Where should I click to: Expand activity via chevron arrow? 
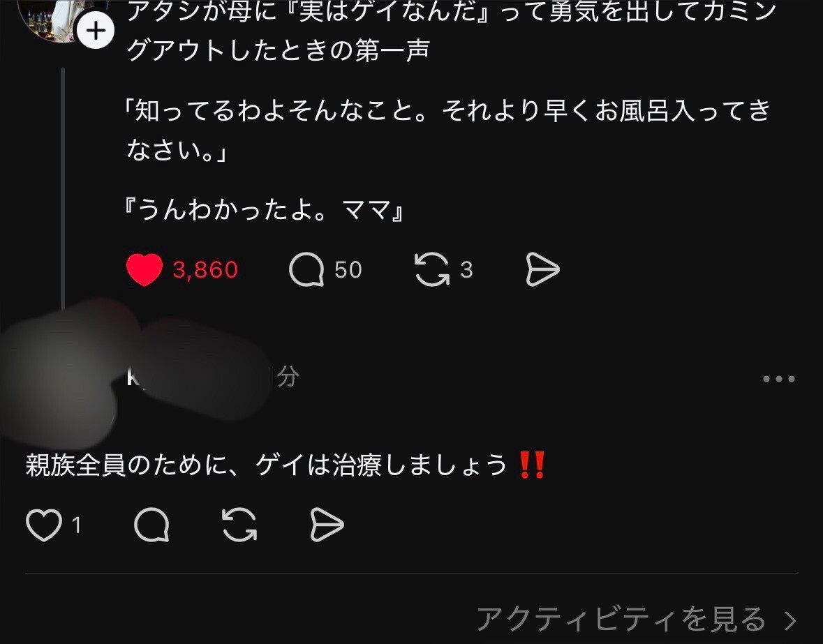point(790,620)
